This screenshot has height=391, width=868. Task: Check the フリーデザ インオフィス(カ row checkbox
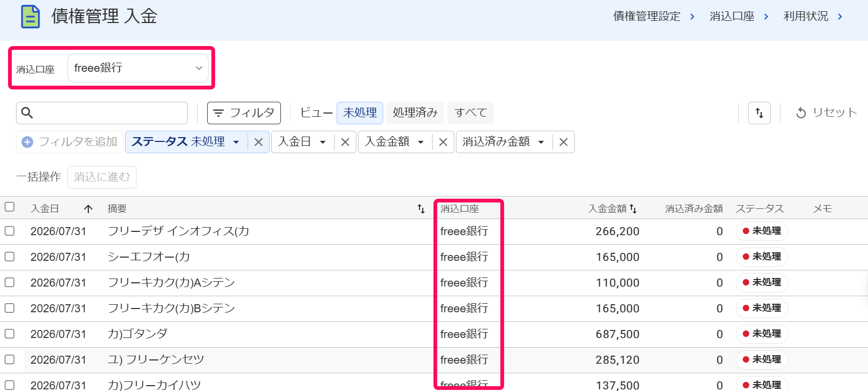point(10,231)
